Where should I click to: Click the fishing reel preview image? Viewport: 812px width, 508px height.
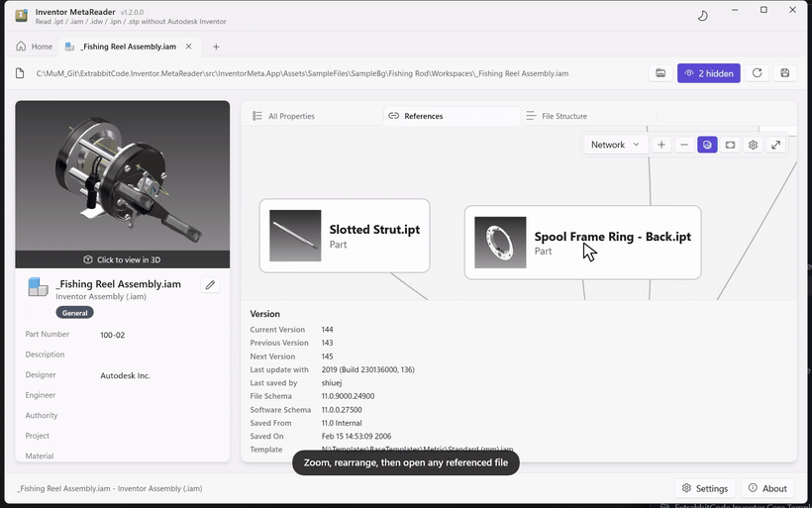122,176
